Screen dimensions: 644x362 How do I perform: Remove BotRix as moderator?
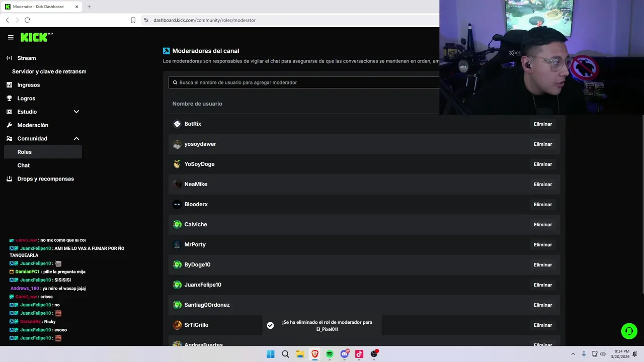[543, 124]
